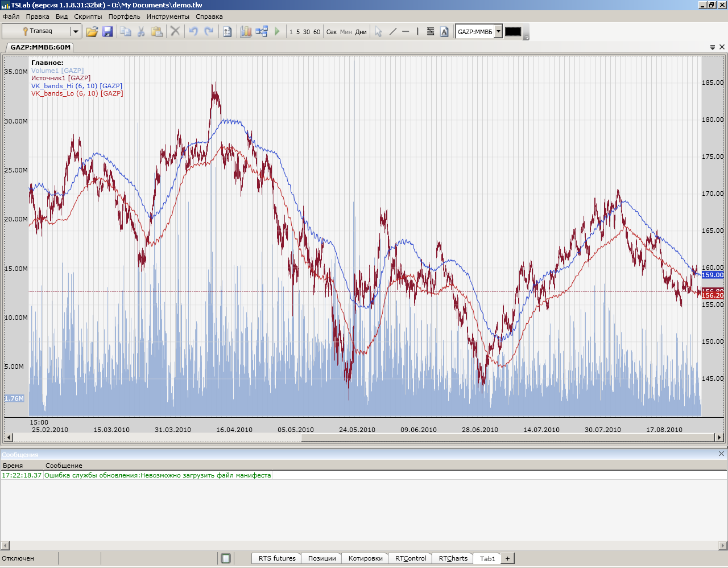Expand the Transaq connection dropdown

click(75, 31)
